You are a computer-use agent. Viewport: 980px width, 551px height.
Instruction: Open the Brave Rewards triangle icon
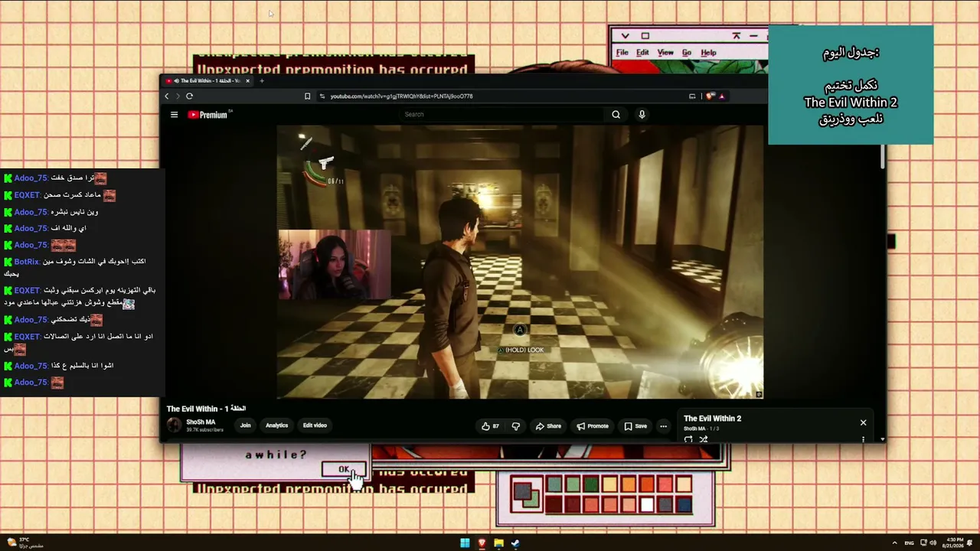tap(721, 96)
